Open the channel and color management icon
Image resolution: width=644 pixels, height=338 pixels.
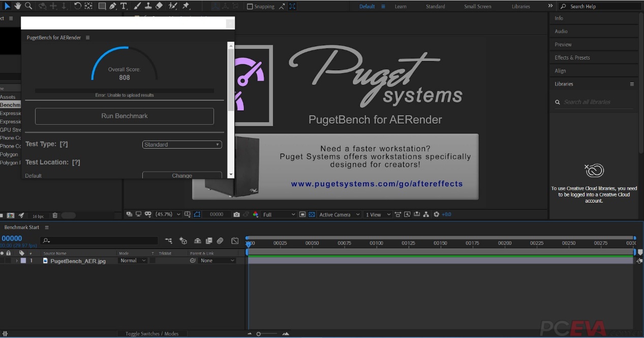point(256,215)
